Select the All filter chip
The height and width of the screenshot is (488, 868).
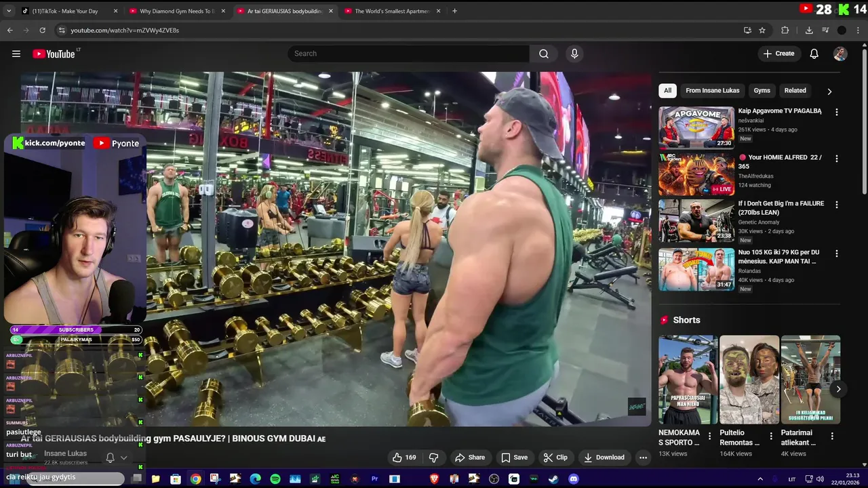667,90
